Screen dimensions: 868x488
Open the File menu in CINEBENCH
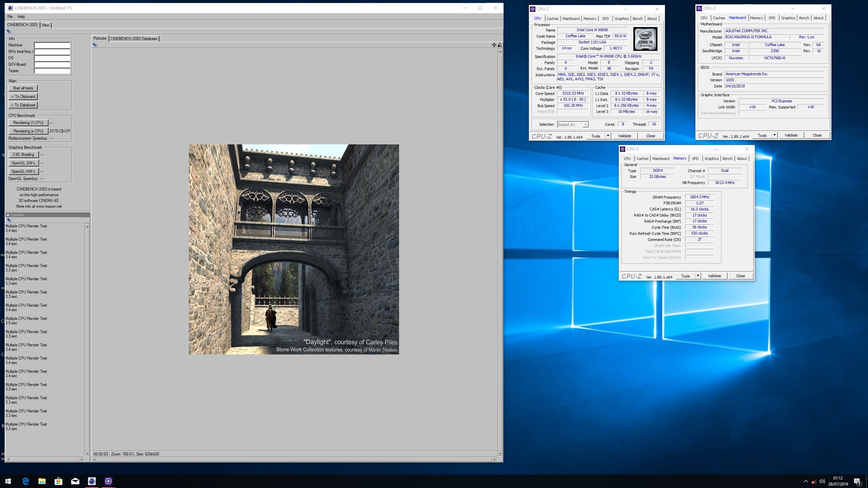coord(10,17)
